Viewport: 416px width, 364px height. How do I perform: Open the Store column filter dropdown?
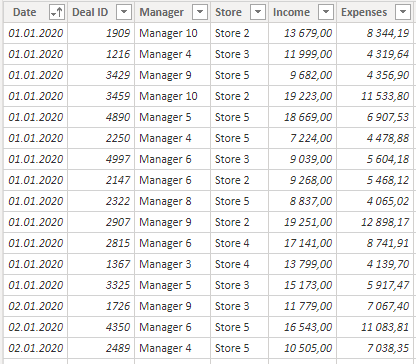click(x=258, y=12)
